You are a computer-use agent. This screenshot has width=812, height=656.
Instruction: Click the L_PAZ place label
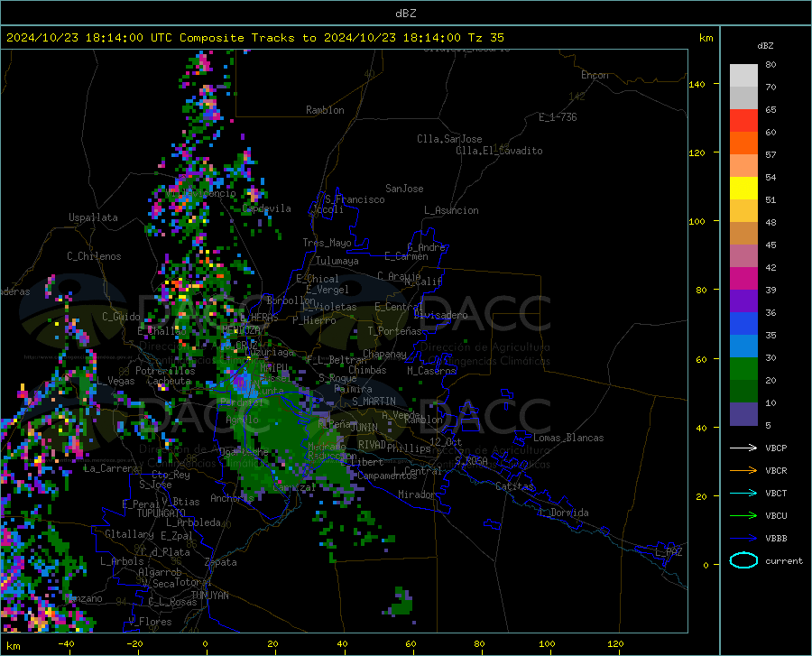click(x=669, y=552)
